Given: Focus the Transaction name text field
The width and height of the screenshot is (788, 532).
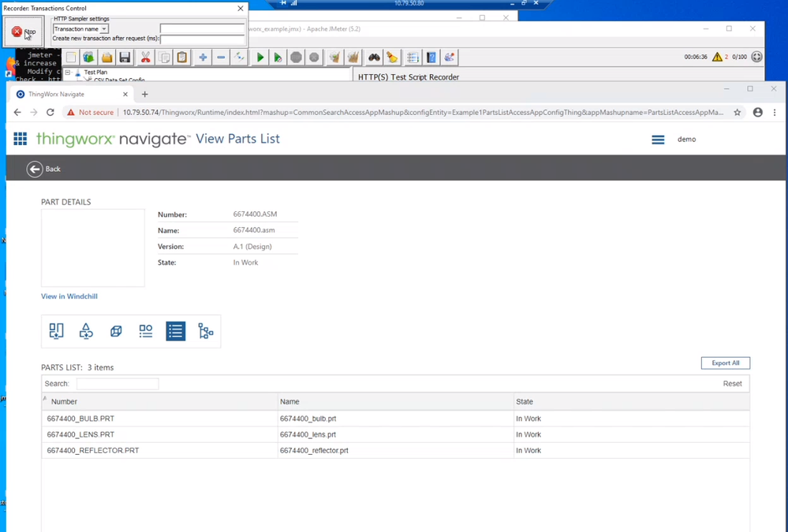Looking at the screenshot, I should (202, 28).
